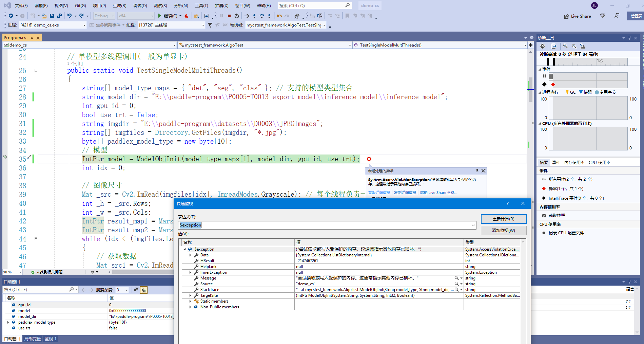Screen dimensions: 644x344
Task: Expand paddlex_model_type in Autos window
Action: pyautogui.click(x=8, y=322)
